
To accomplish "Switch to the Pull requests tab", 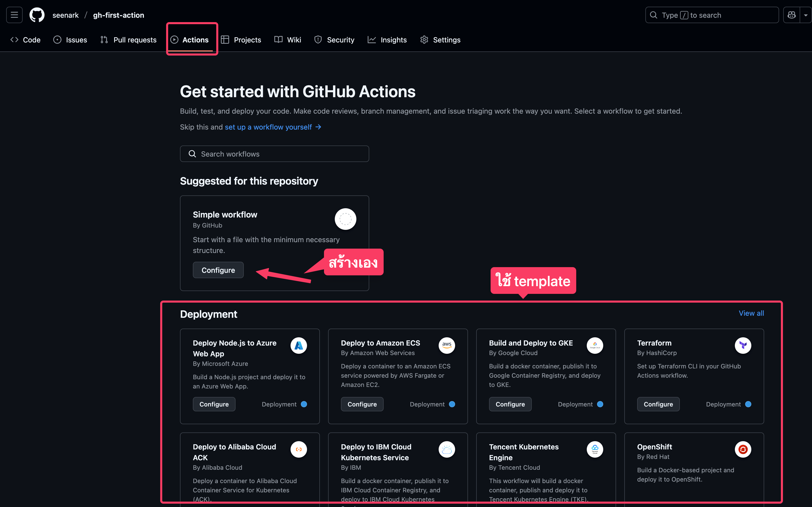I will pos(129,40).
